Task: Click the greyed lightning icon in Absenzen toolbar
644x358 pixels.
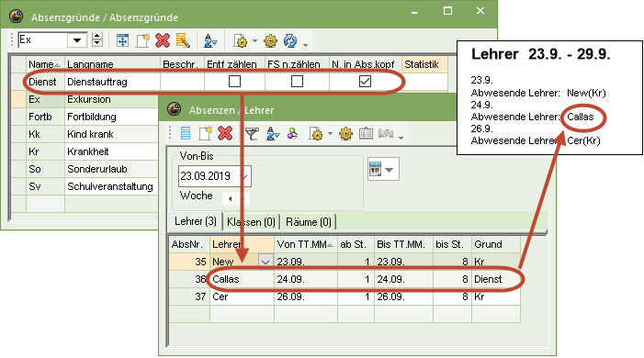Action: 386,133
